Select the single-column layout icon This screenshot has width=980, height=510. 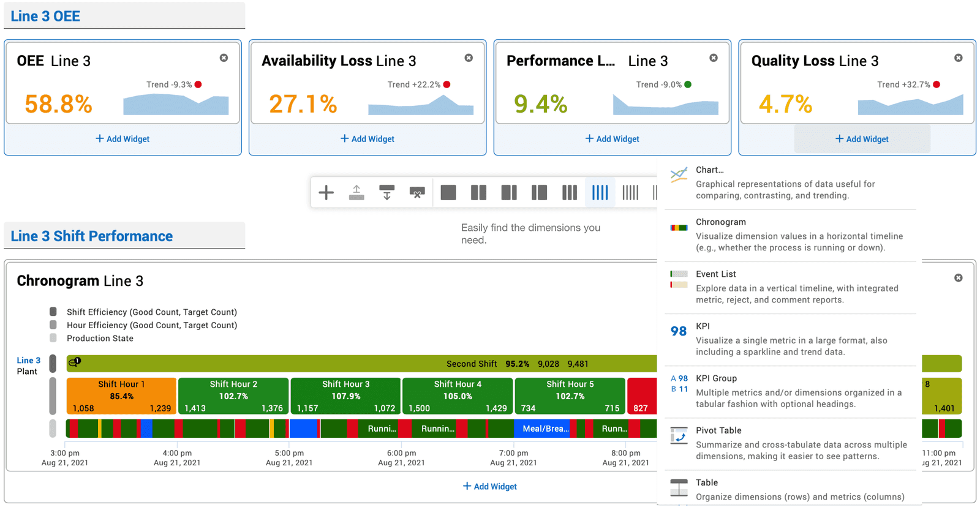tap(448, 193)
